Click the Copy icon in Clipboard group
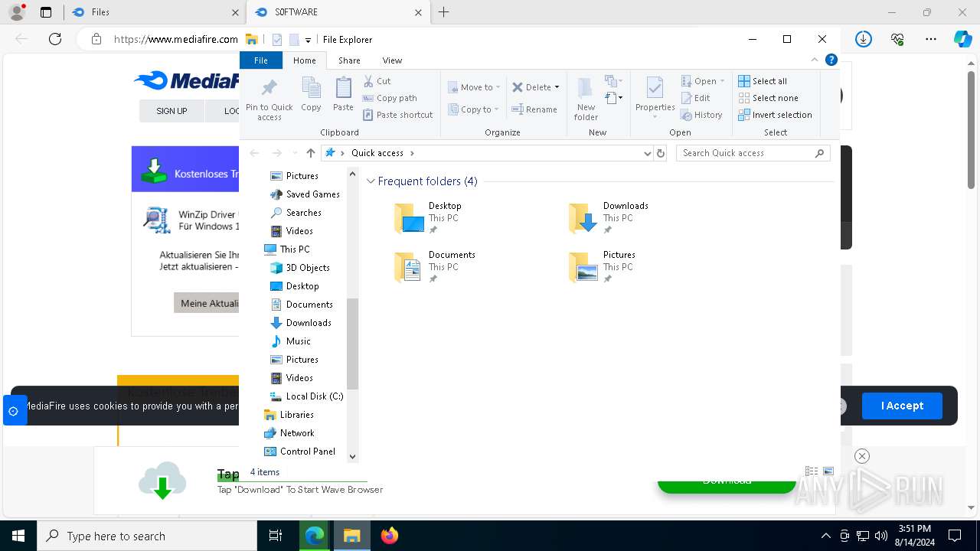This screenshot has width=980, height=551. pos(311,95)
